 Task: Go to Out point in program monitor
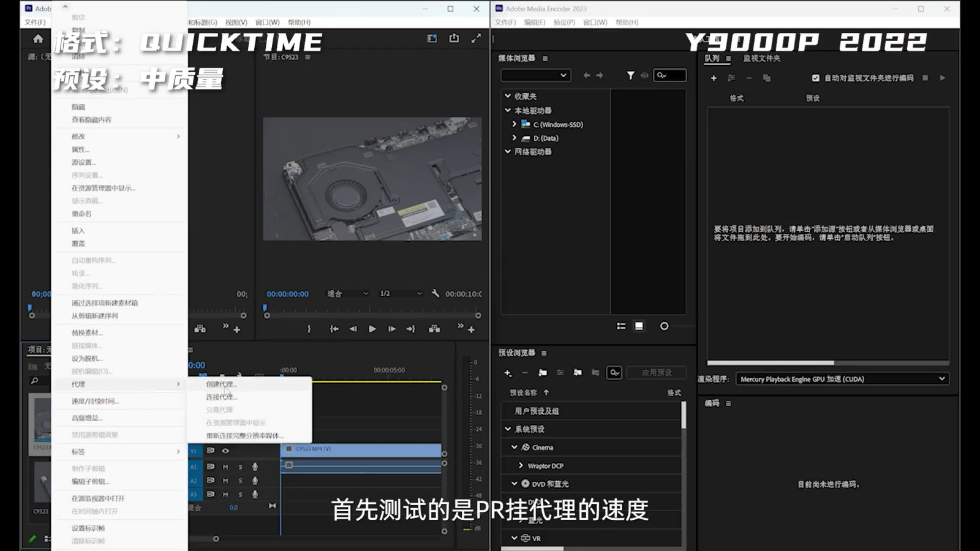click(410, 329)
